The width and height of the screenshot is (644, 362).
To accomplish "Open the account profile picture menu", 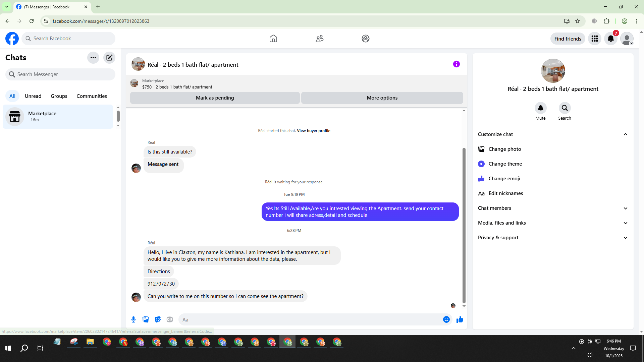I will 627,39.
